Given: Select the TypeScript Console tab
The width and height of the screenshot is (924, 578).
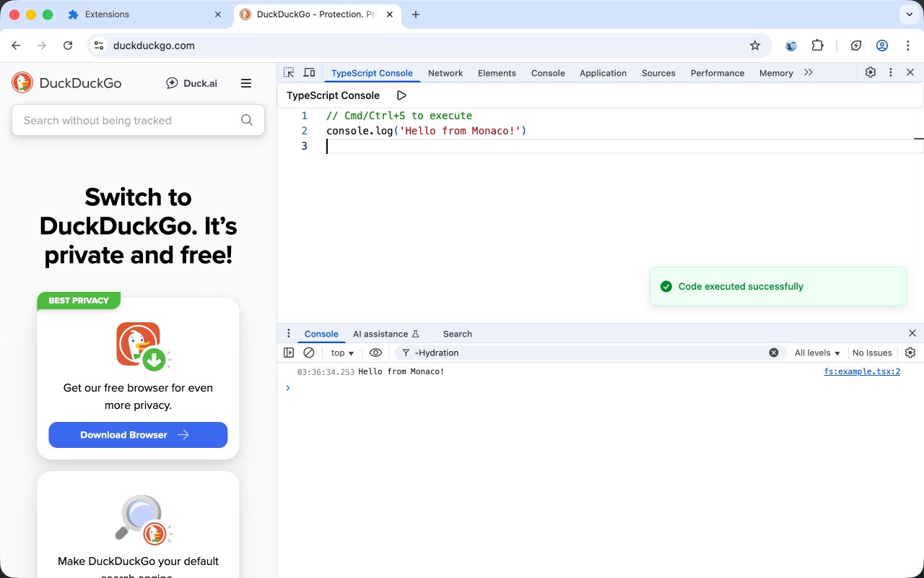Looking at the screenshot, I should 372,73.
